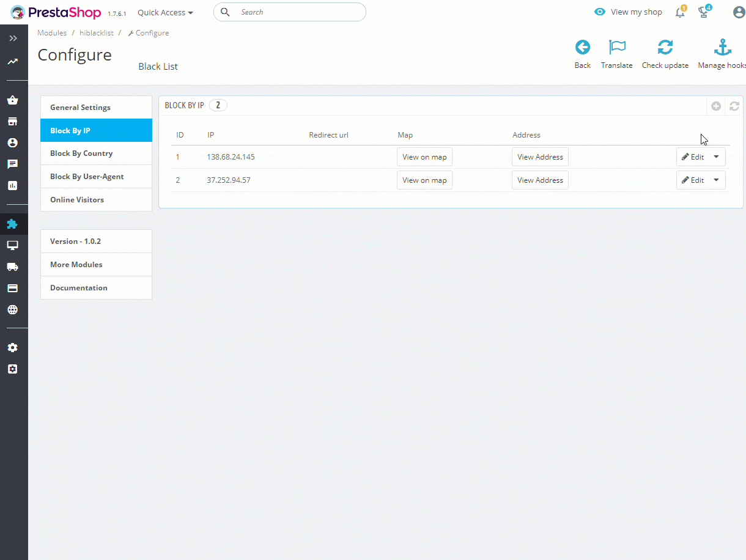The height and width of the screenshot is (560, 746).
Task: Open Customers person icon in sidebar
Action: pyautogui.click(x=13, y=142)
